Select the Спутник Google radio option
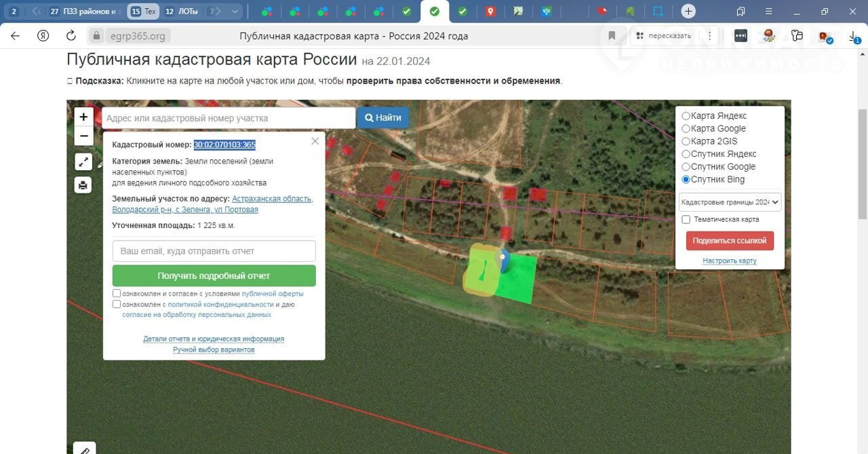Viewport: 868px width, 454px height. tap(686, 167)
